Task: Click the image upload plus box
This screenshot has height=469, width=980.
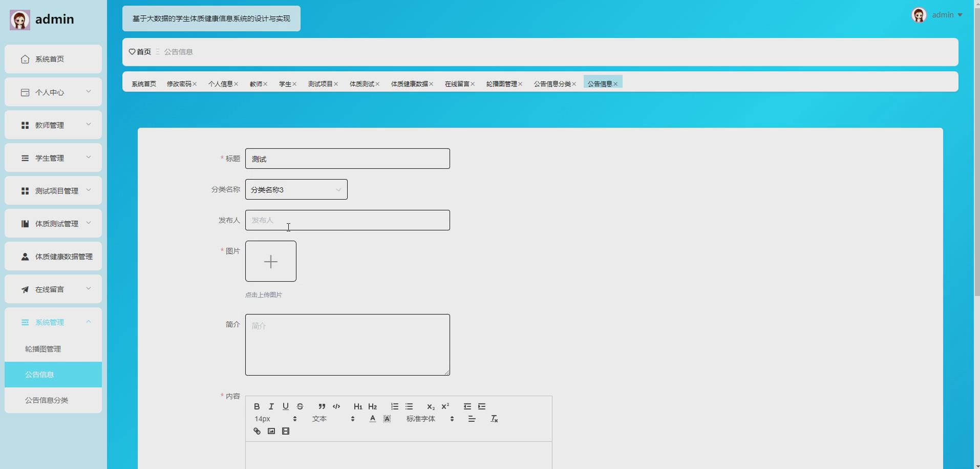Action: click(x=271, y=261)
